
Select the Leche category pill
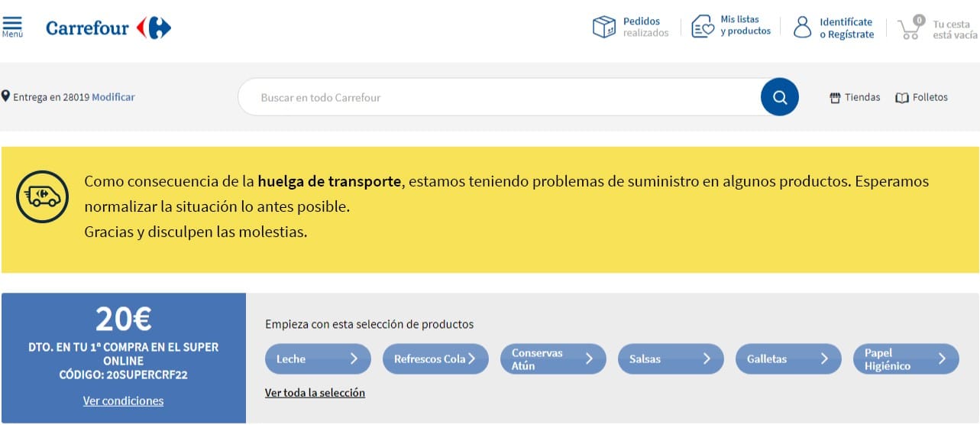318,358
